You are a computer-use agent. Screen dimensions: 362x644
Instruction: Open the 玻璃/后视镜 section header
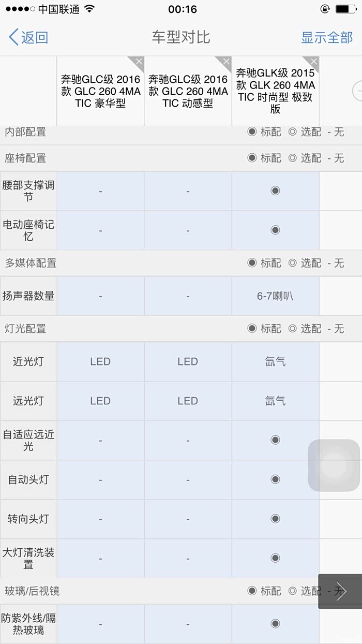pyautogui.click(x=33, y=591)
